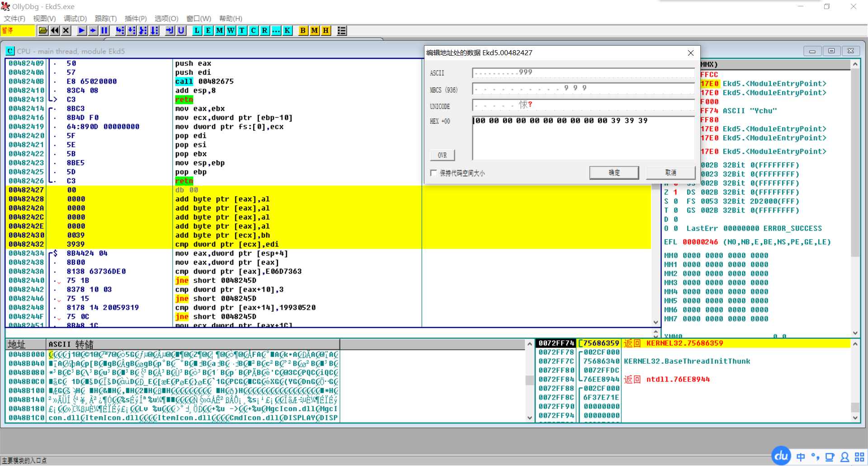Confirm the edit with 确定 button
Viewport: 868px width, 466px height.
click(x=614, y=172)
